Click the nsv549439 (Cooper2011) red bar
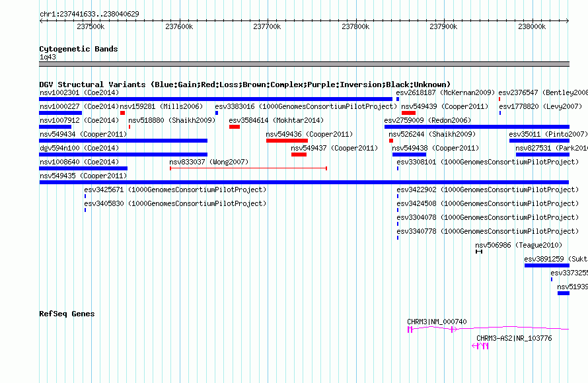 coord(408,113)
